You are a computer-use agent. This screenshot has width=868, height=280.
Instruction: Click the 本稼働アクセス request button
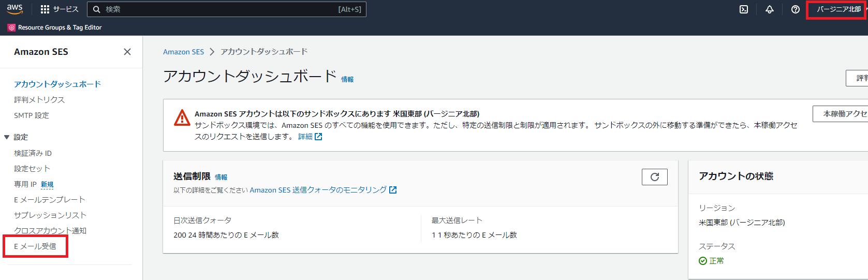click(842, 114)
